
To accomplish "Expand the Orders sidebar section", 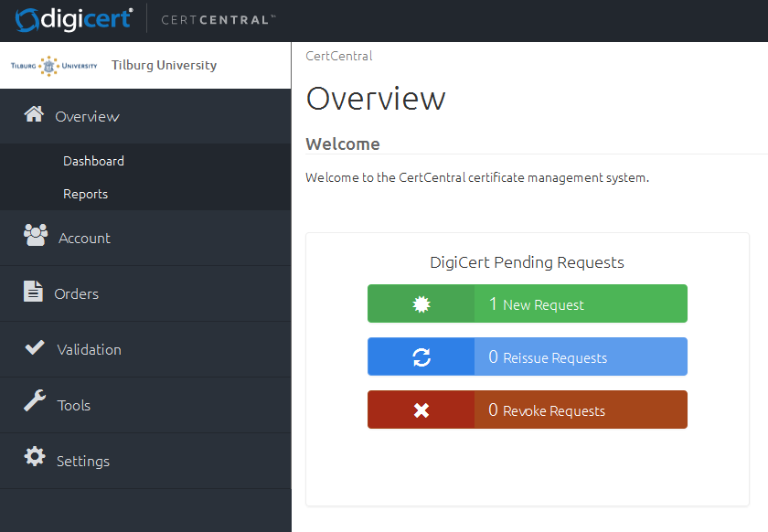I will [76, 293].
